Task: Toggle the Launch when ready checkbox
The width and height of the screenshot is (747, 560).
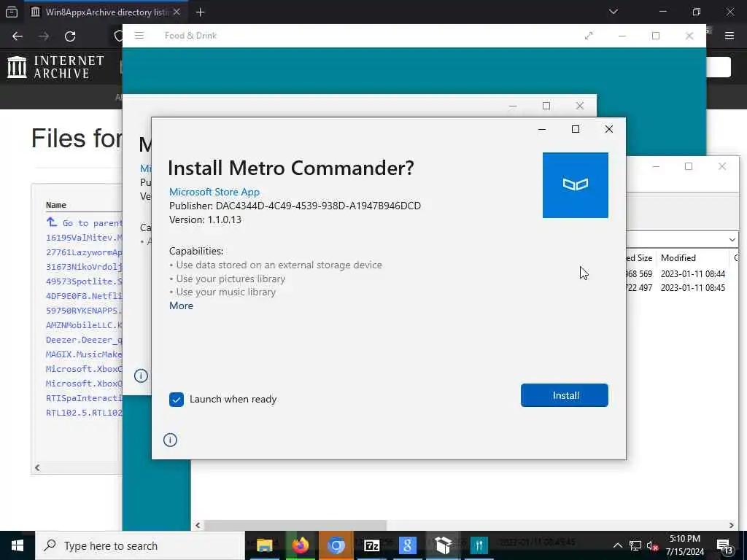Action: (x=177, y=399)
